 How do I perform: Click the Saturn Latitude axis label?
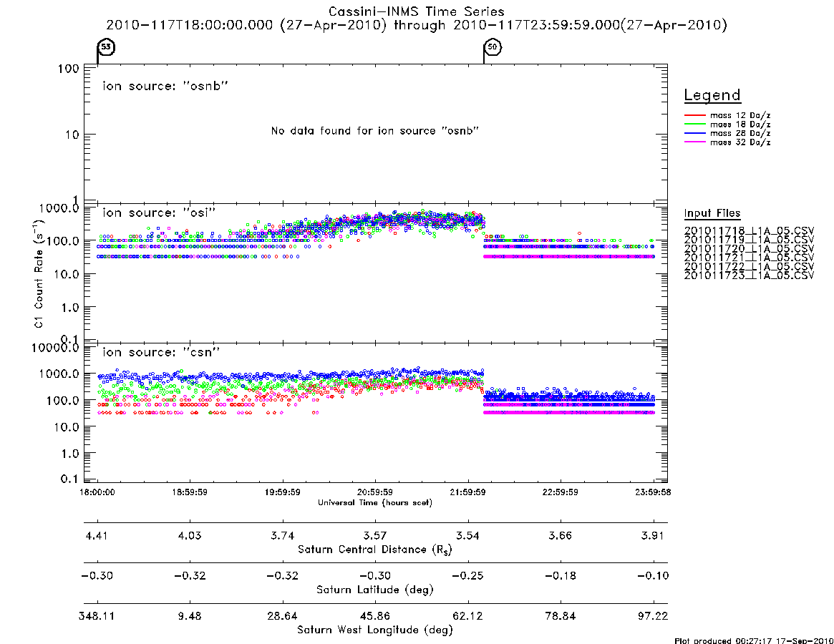click(375, 590)
